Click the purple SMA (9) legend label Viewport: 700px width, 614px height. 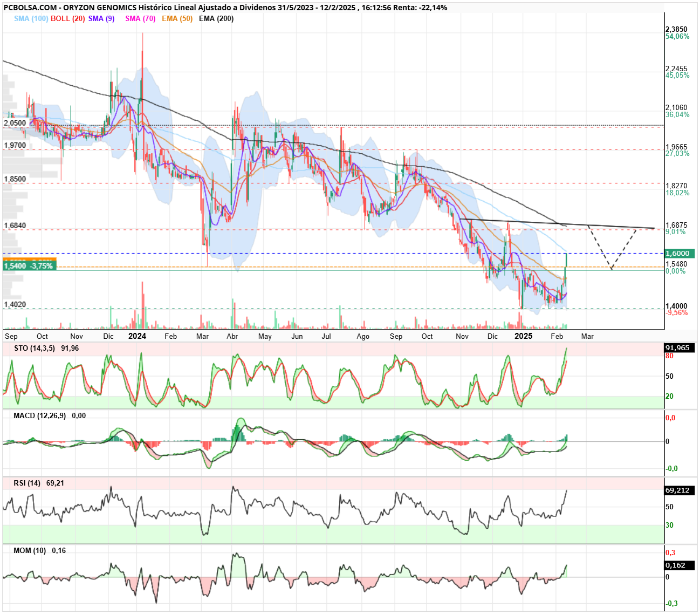coord(101,18)
